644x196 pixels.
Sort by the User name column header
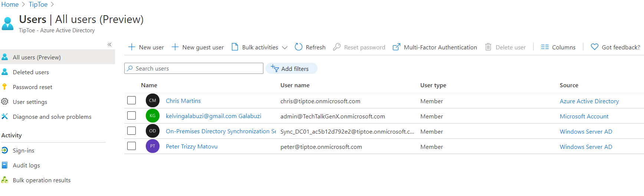click(x=295, y=85)
